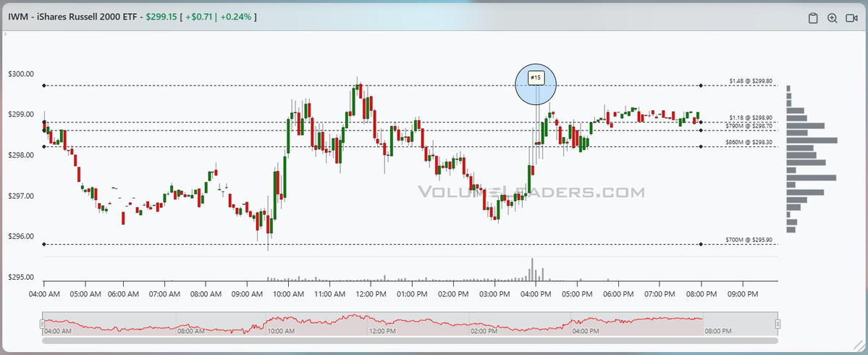The width and height of the screenshot is (868, 355).
Task: Click the IWM - iShares Russell 2000 ETF title
Action: tap(72, 17)
